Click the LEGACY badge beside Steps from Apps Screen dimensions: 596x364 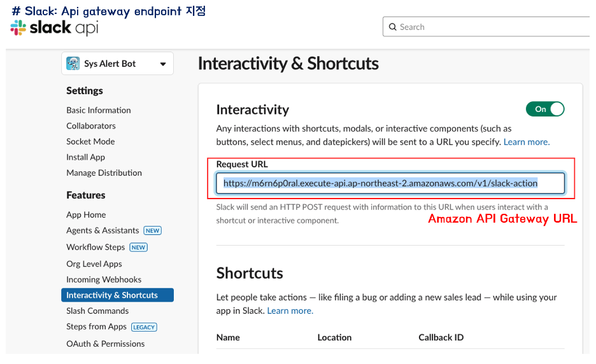(x=144, y=327)
